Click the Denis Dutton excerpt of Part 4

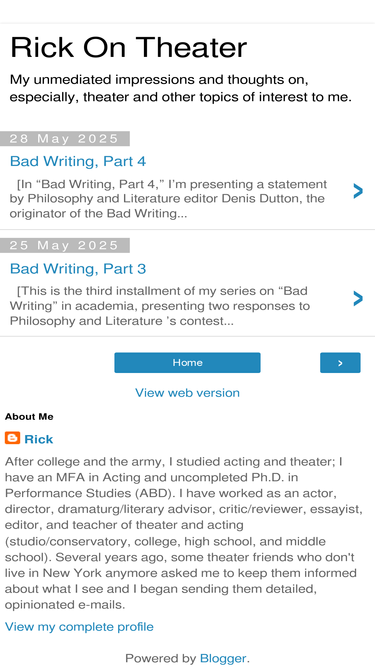tap(168, 199)
